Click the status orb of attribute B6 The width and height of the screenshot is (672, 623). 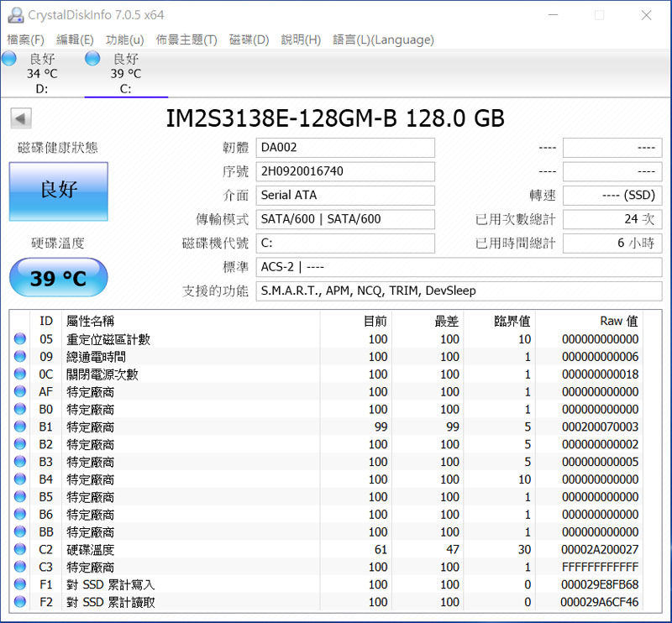click(20, 514)
